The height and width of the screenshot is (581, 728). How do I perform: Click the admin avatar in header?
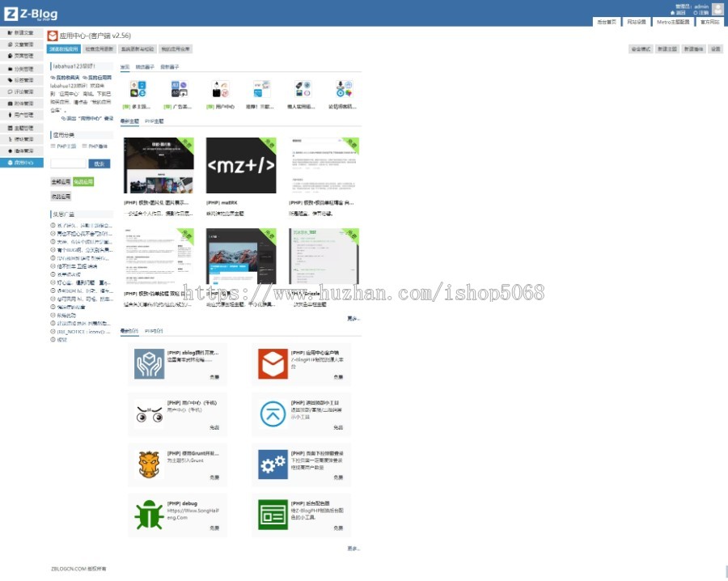[x=717, y=9]
